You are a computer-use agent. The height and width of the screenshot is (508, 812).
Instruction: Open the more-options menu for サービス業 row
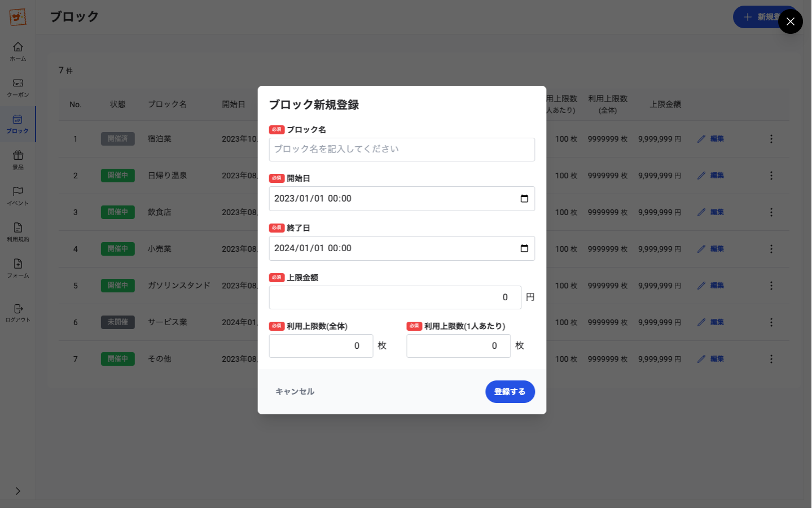coord(771,322)
